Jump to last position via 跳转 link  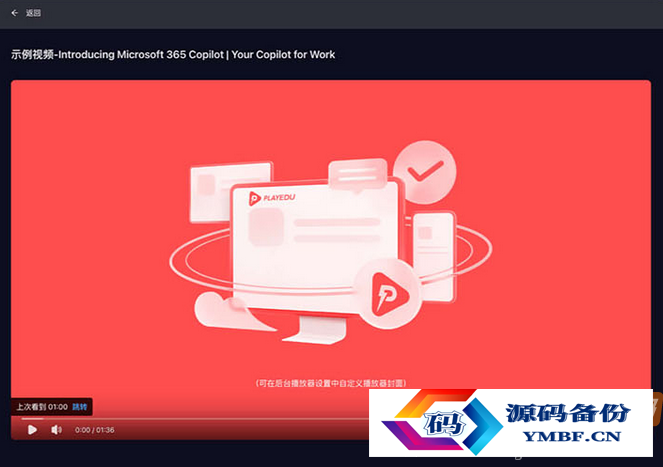pos(79,407)
